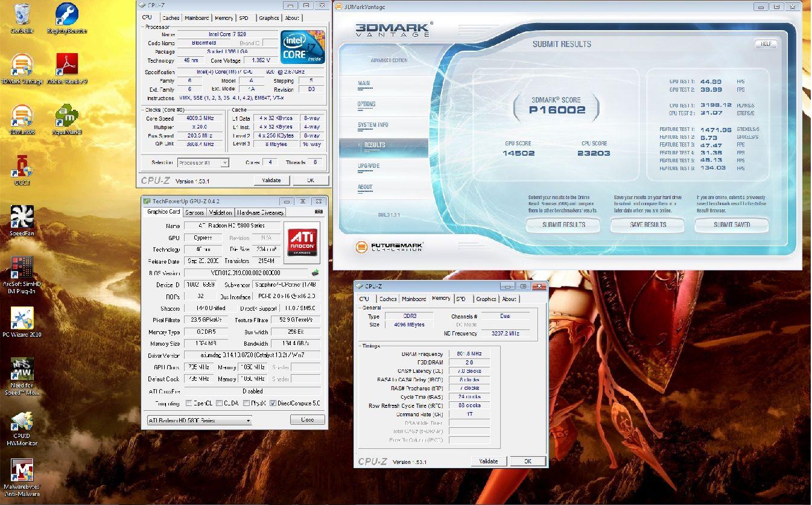Open the ATI Radeon HD 5800 Series dropdown
Image resolution: width=812 pixels, height=505 pixels.
coord(199,420)
